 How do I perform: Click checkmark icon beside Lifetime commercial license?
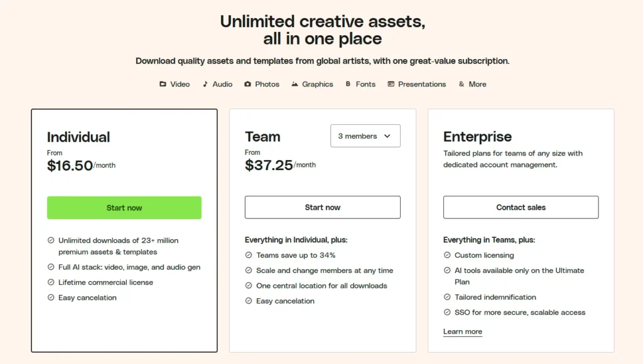click(51, 282)
